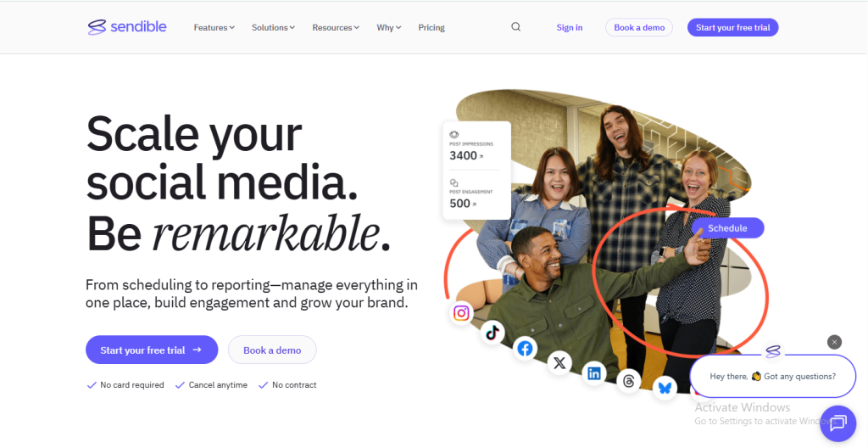Expand the Why dropdown menu
Image resolution: width=868 pixels, height=448 pixels.
point(389,27)
